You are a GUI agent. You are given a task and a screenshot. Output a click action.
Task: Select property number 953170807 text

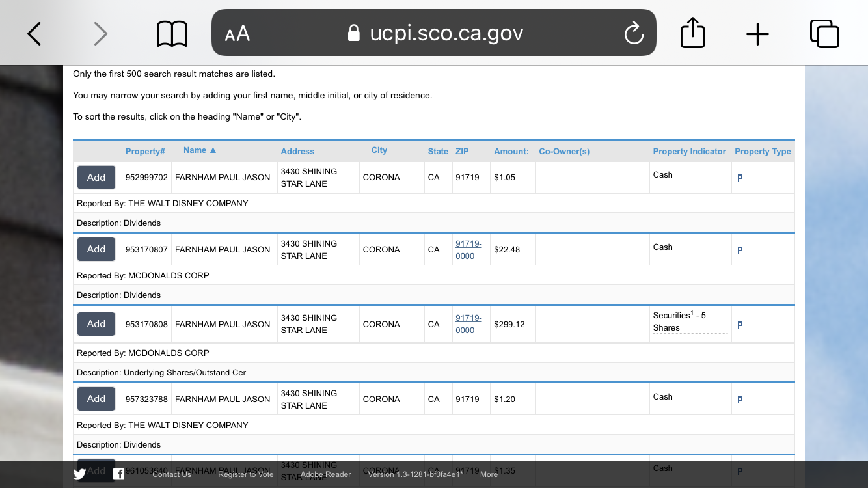[146, 249]
